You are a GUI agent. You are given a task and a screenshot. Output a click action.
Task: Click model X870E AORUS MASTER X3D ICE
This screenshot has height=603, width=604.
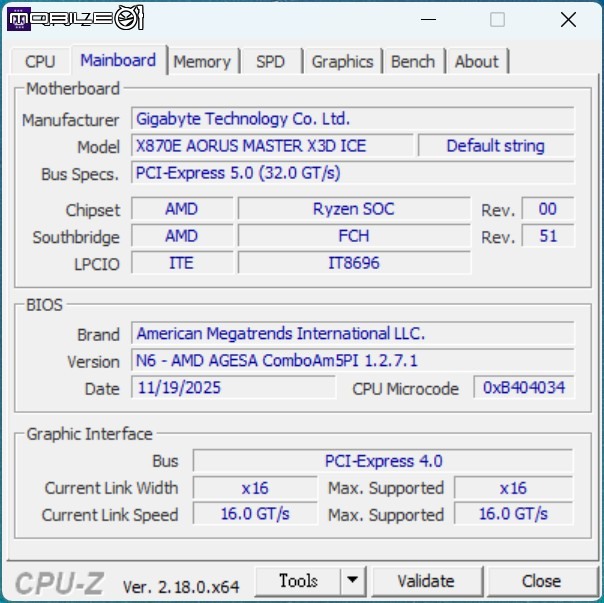pyautogui.click(x=272, y=146)
